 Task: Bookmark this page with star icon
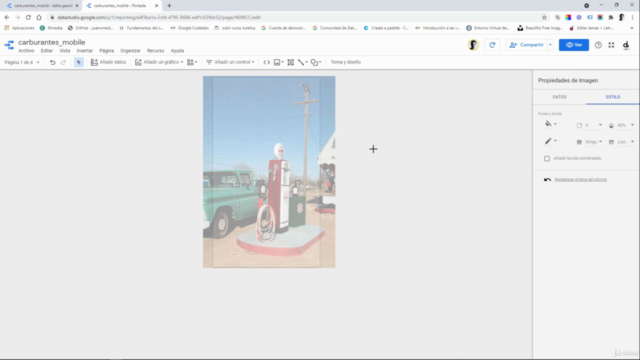[544, 17]
